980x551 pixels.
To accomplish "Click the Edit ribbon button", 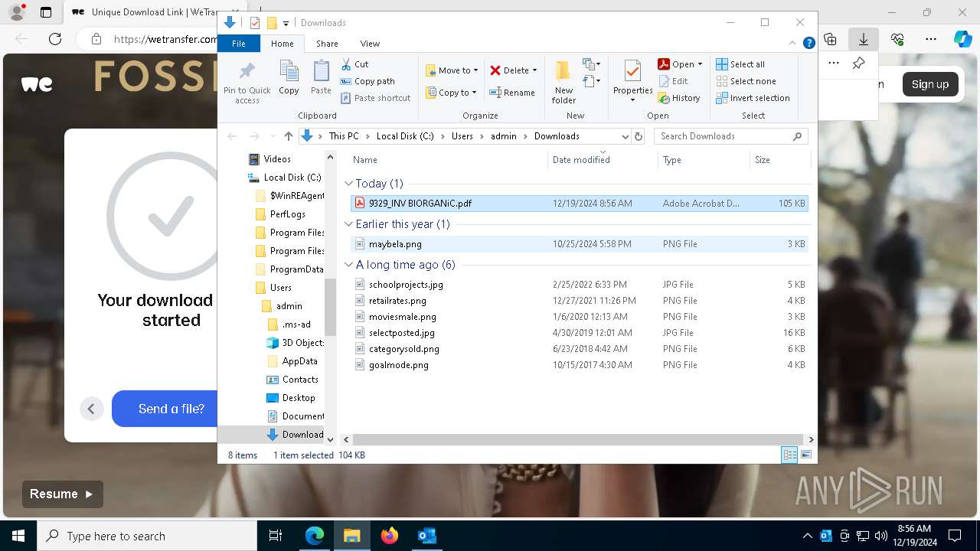I will click(x=673, y=81).
